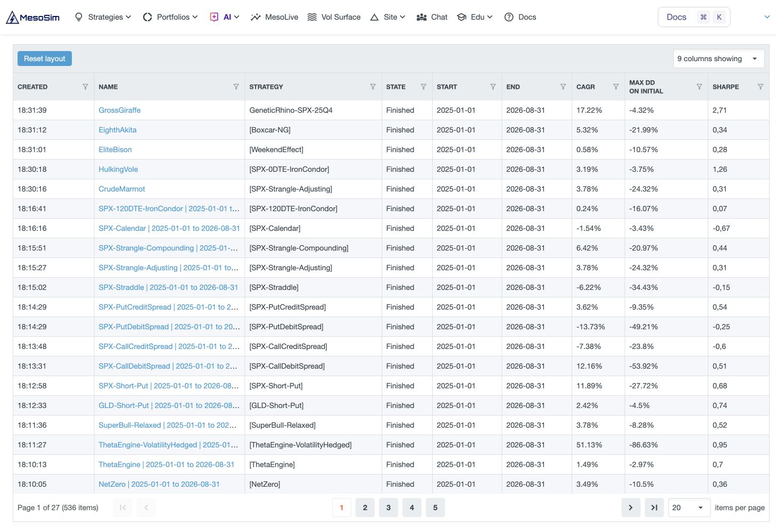Open filter for NAME column
This screenshot has width=776, height=532.
coord(236,87)
